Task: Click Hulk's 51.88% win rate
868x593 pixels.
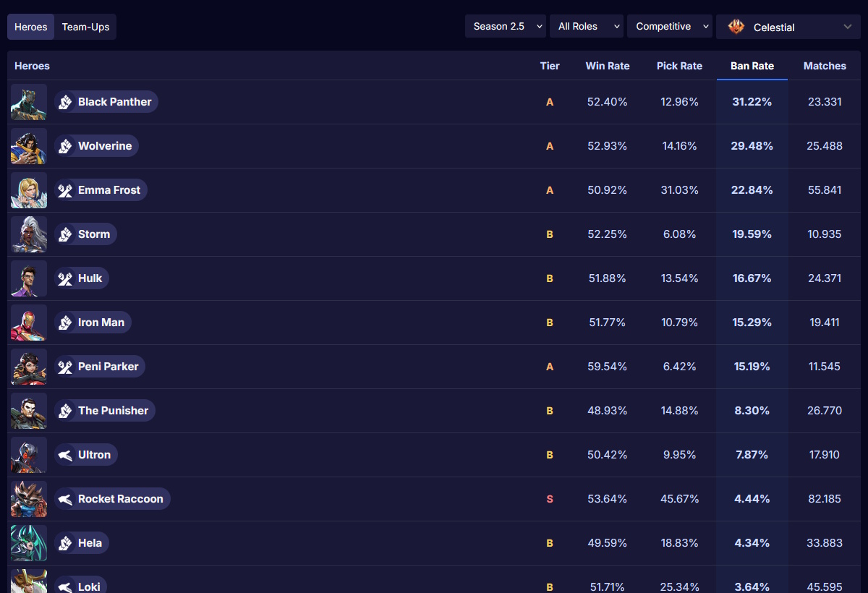Action: point(608,278)
